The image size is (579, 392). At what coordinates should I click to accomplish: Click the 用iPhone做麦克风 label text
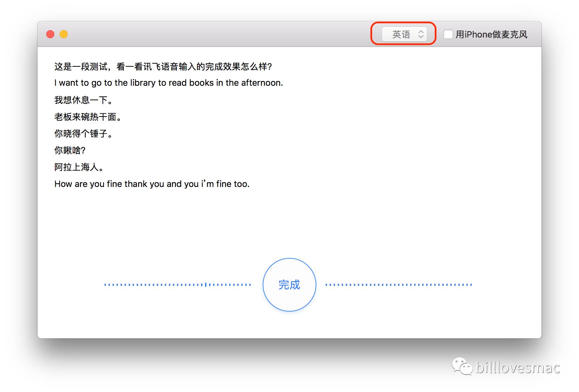click(x=491, y=35)
